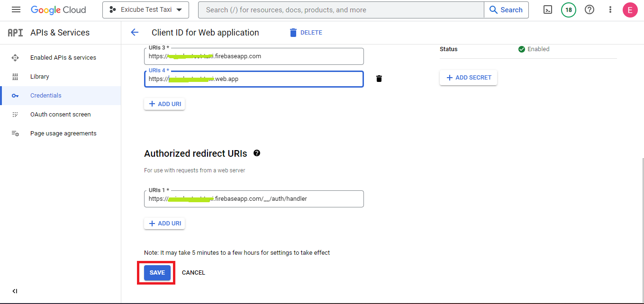
Task: Open the Exicube Test Taxi project dropdown
Action: tap(145, 10)
